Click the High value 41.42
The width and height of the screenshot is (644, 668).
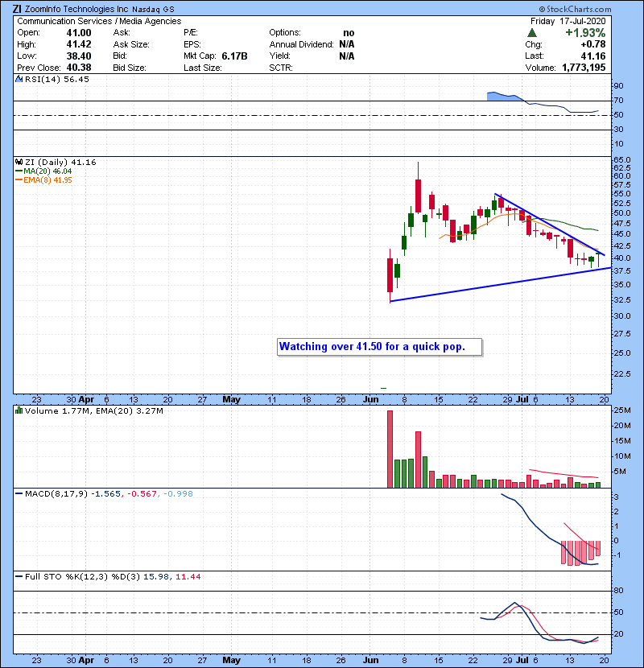pos(79,44)
